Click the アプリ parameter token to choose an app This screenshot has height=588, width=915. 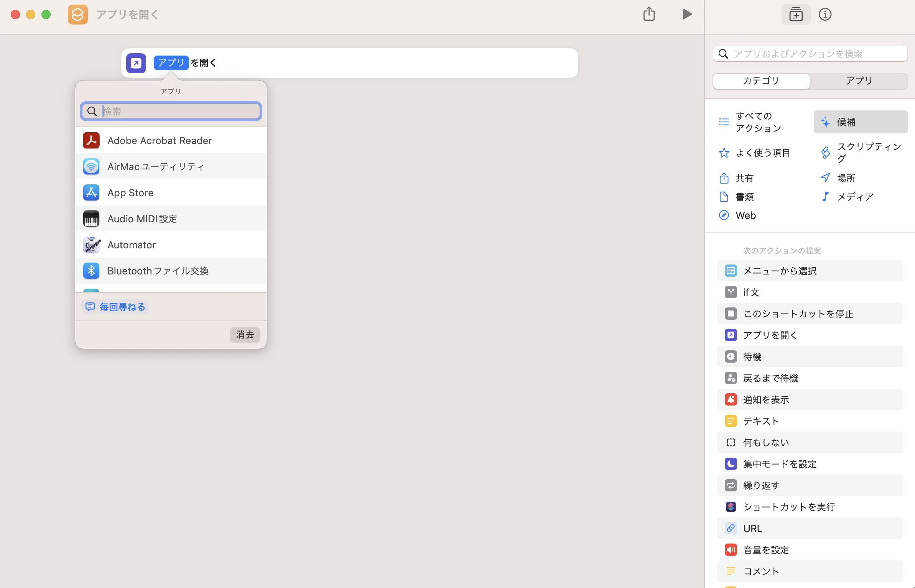point(171,63)
